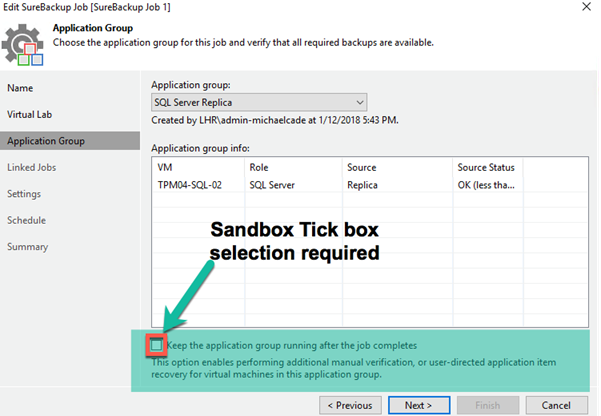Viewport: 601px width, 416px height.
Task: Sort by the Role column header
Action: pyautogui.click(x=293, y=168)
